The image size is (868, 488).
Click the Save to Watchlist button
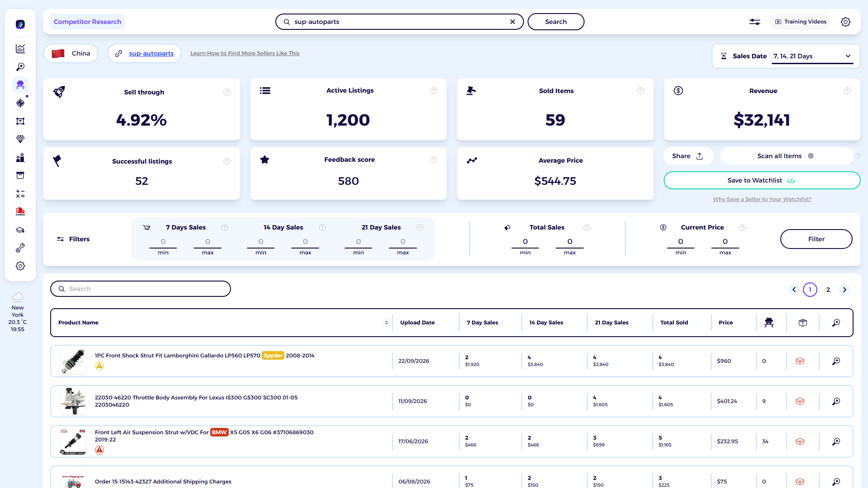(762, 180)
